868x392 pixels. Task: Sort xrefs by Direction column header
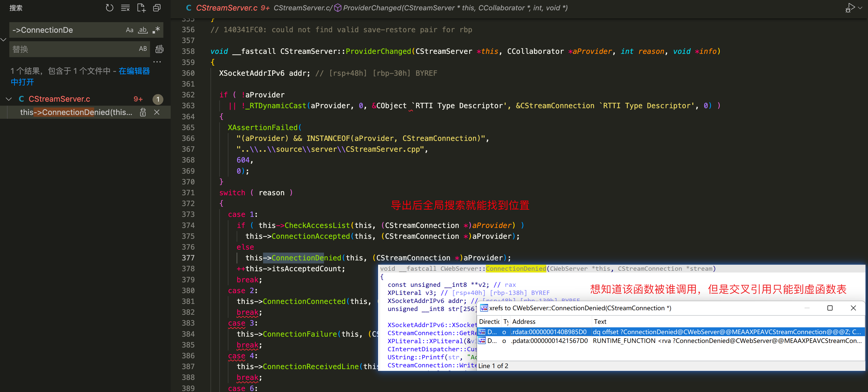(489, 322)
